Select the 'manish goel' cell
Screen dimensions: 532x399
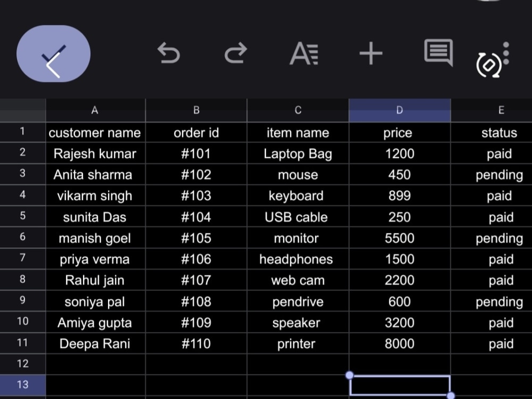click(95, 238)
